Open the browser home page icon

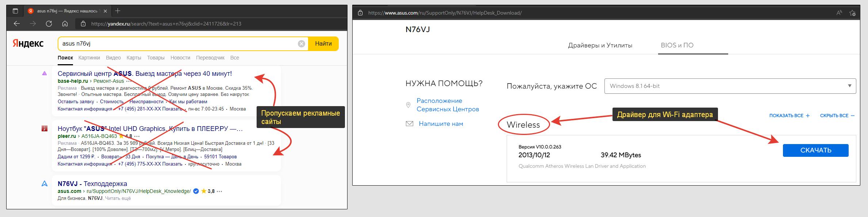(65, 24)
